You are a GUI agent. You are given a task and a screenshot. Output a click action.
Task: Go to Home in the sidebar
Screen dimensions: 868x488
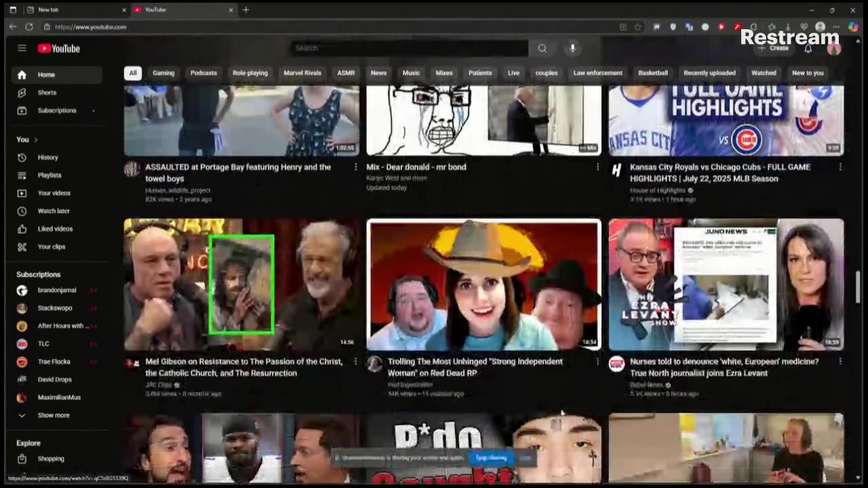(57, 75)
